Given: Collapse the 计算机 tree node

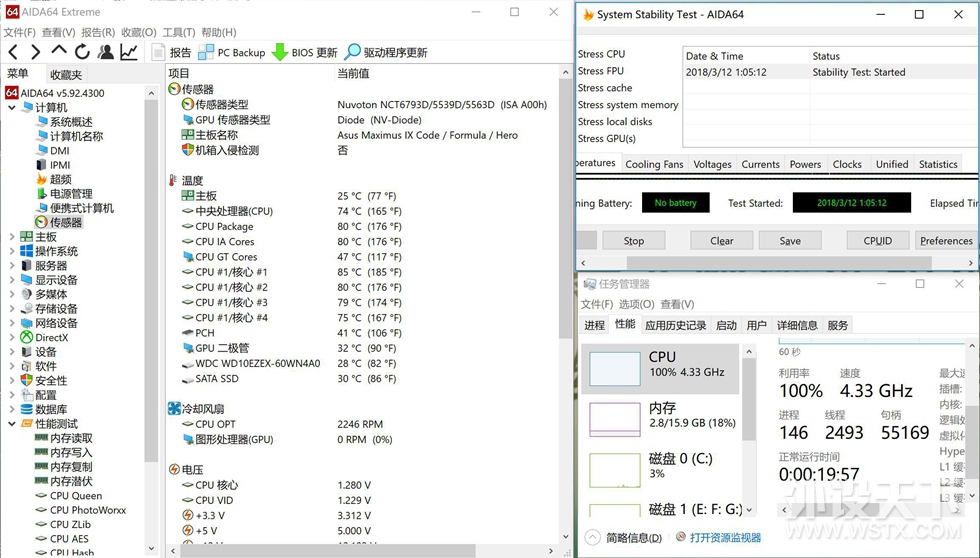Looking at the screenshot, I should (12, 107).
